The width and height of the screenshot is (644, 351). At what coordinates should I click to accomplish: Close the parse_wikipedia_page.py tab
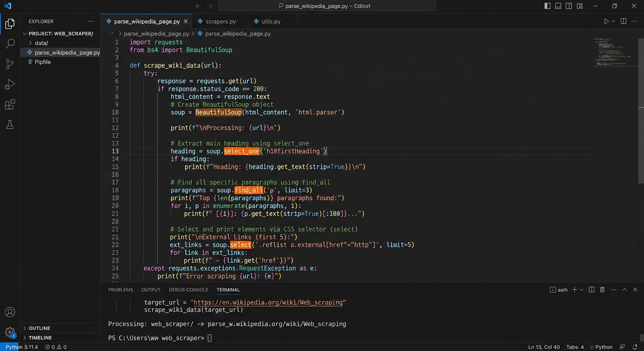click(186, 21)
